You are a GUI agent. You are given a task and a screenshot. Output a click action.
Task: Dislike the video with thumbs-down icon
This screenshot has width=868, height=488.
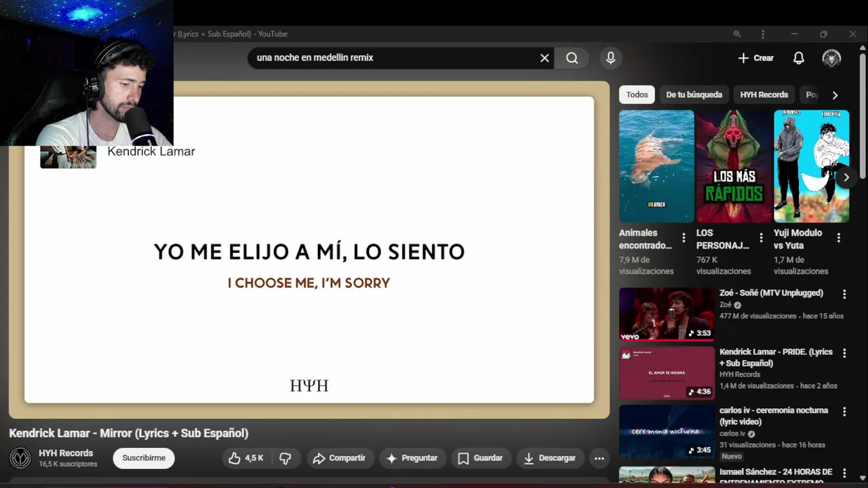285,458
